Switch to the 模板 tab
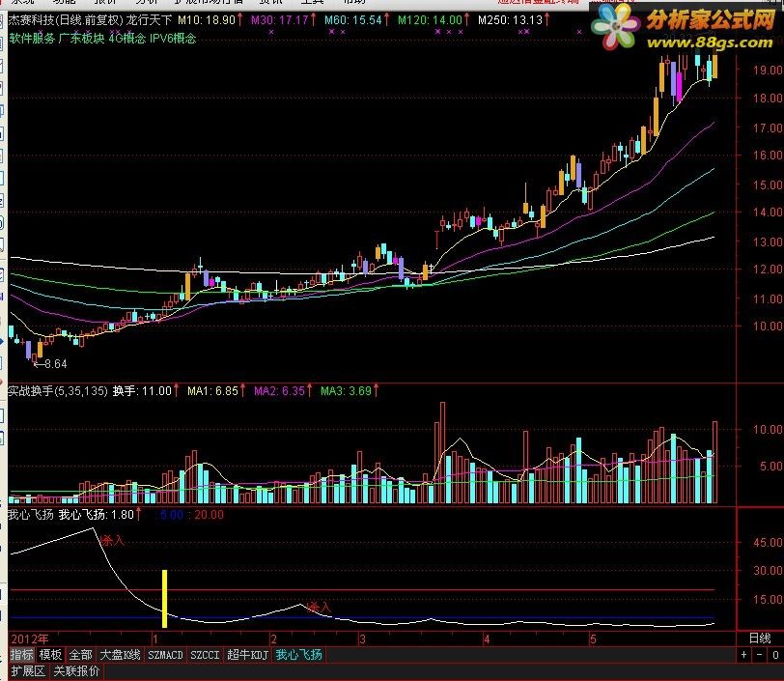The image size is (784, 681). point(50,655)
